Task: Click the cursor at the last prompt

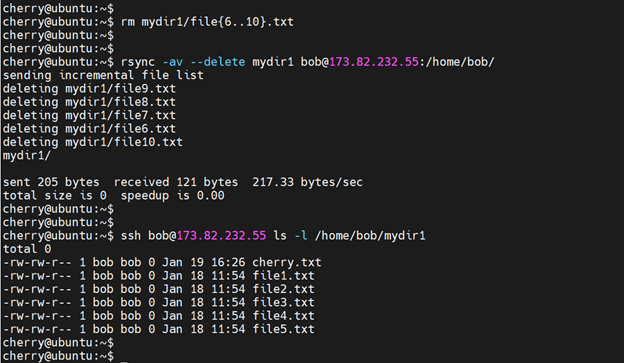Action: coord(124,358)
